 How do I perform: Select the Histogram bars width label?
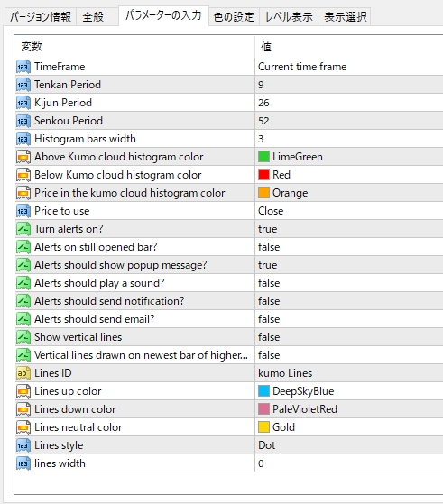click(85, 139)
